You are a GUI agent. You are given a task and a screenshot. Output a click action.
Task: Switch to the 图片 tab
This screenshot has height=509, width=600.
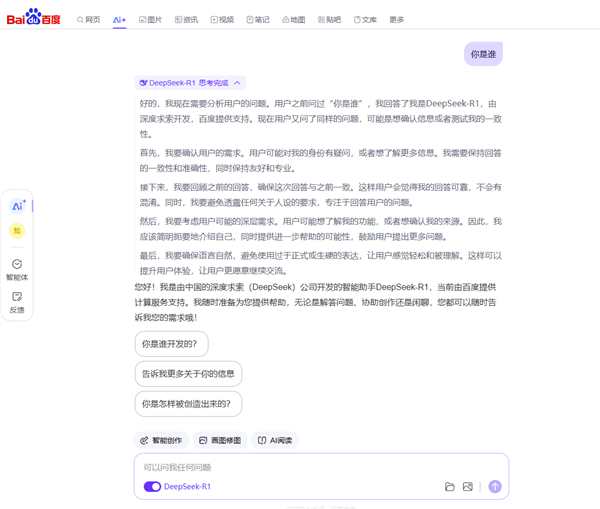[x=150, y=19]
